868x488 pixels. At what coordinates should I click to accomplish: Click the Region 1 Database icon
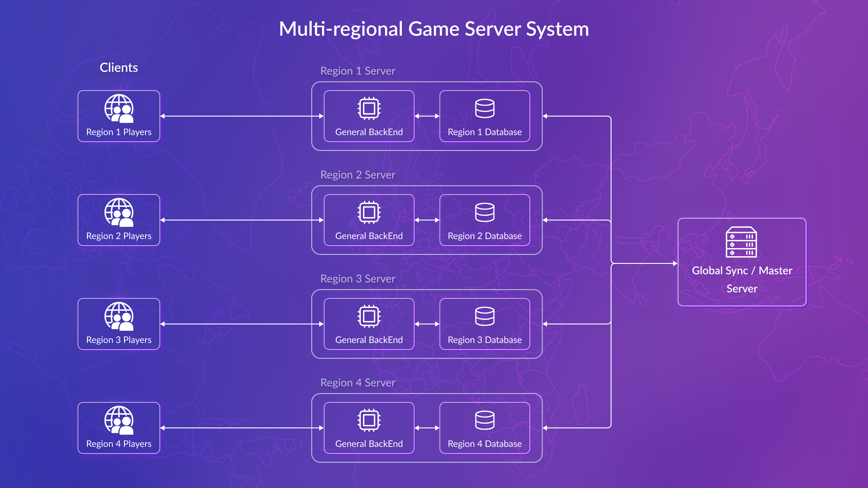485,108
